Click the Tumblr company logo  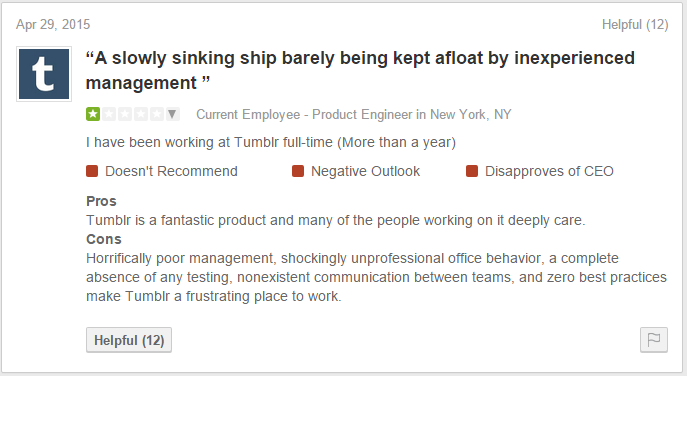click(x=44, y=73)
